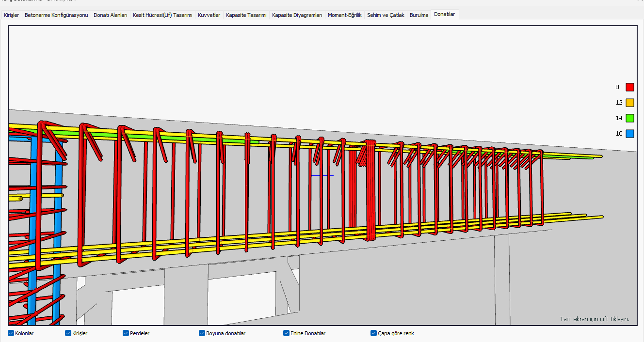Open Kesit Hücresi(Lif) Tasarımı tab
The height and width of the screenshot is (342, 644).
(162, 15)
